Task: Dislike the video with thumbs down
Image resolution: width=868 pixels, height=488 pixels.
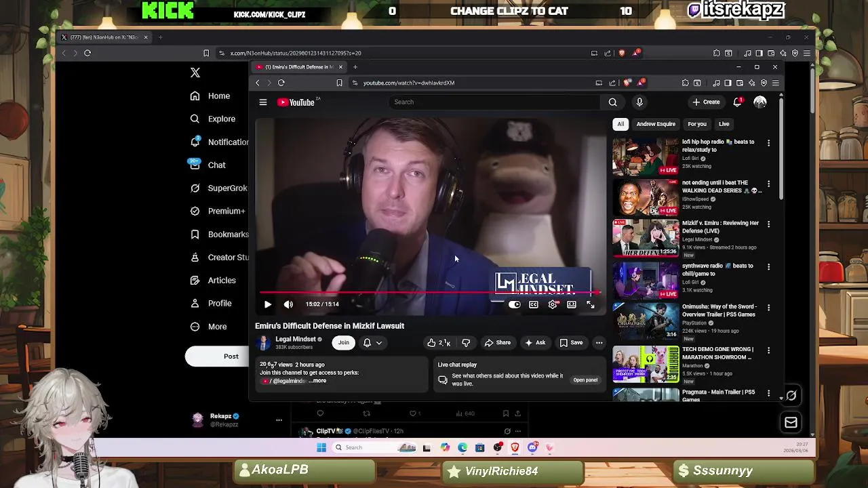Action: [466, 343]
